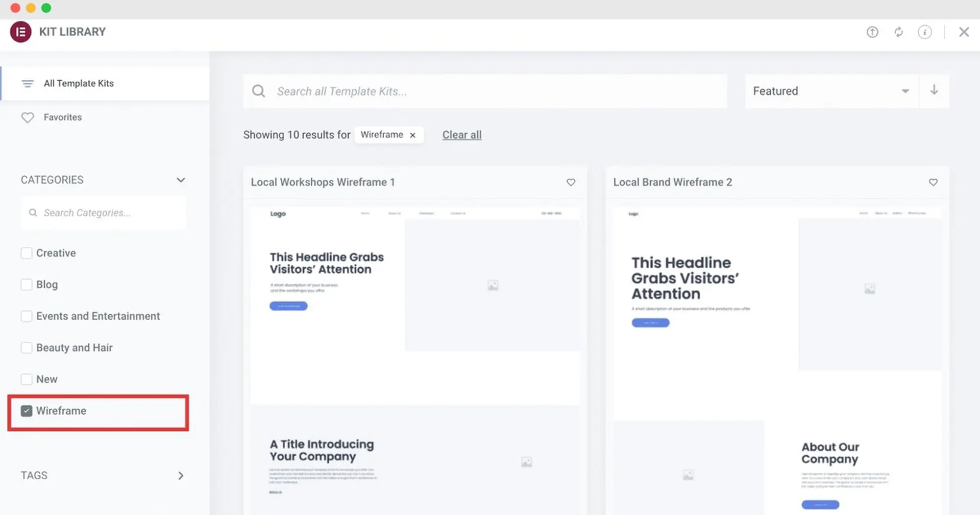Remove the Wireframe filter chip

click(413, 135)
